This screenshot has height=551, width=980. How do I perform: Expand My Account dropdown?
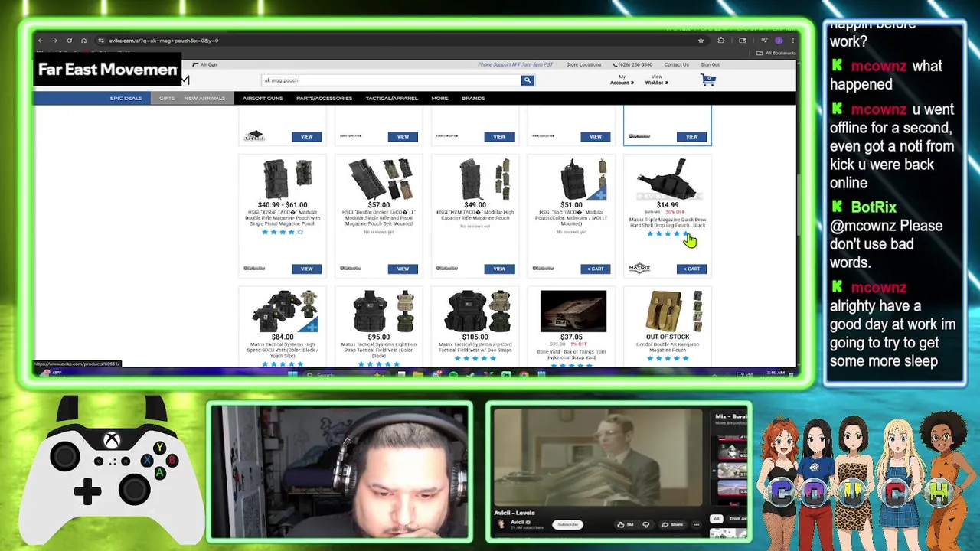(x=622, y=80)
